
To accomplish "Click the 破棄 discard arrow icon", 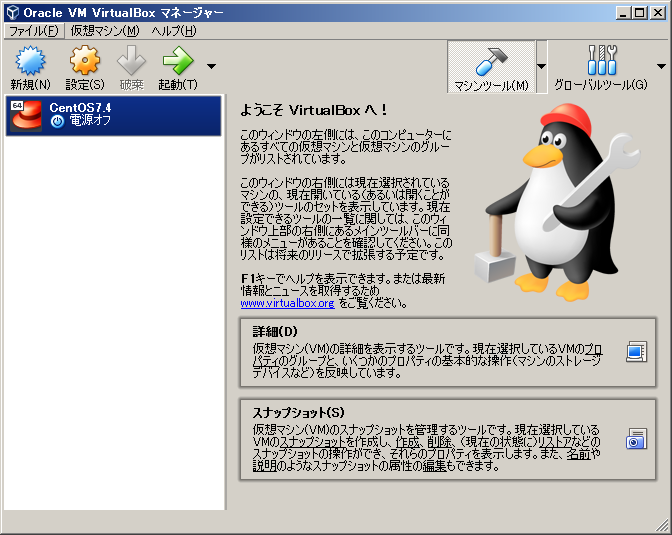I will [x=132, y=61].
